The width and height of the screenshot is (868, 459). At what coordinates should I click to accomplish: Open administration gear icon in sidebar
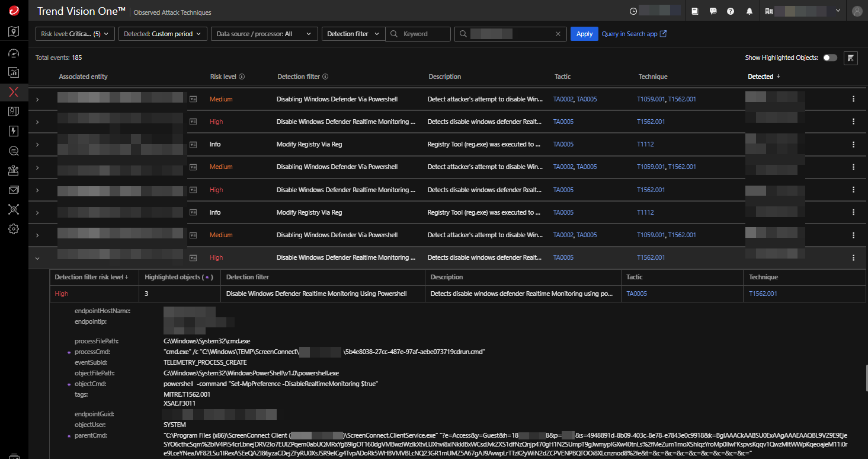point(14,229)
